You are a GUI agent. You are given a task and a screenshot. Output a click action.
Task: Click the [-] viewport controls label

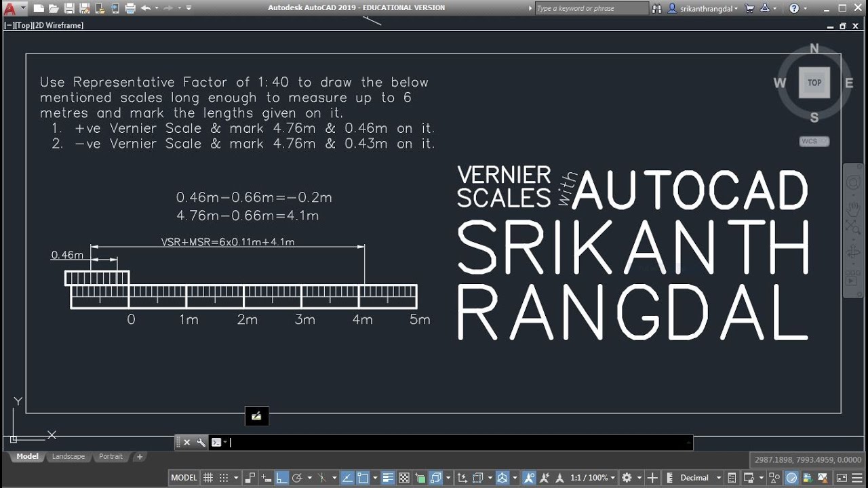(9, 25)
